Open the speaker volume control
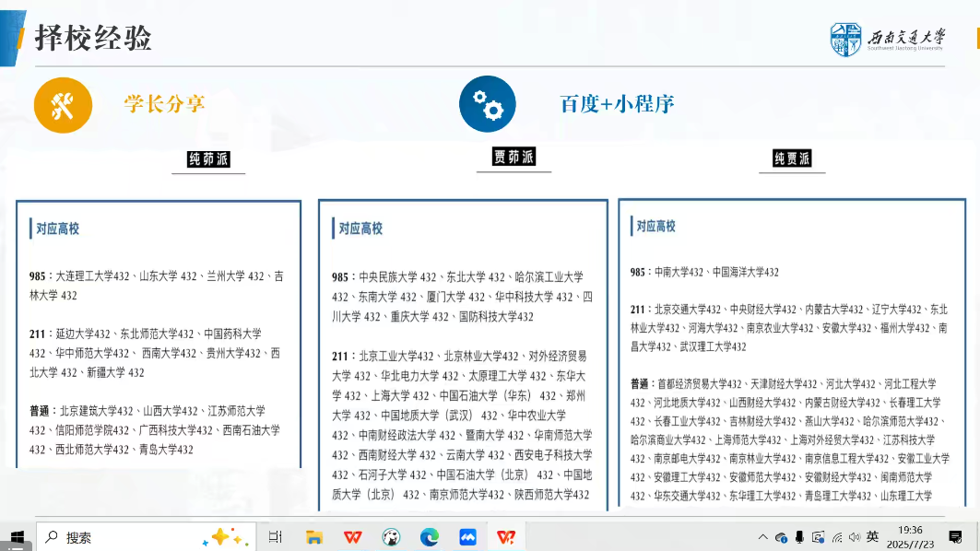 pyautogui.click(x=855, y=537)
